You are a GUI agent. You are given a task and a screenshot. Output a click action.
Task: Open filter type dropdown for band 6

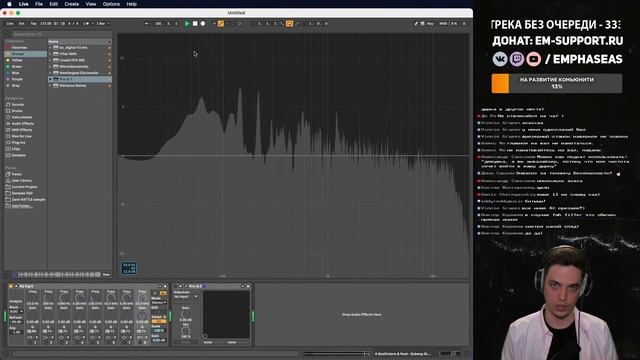pos(111,338)
